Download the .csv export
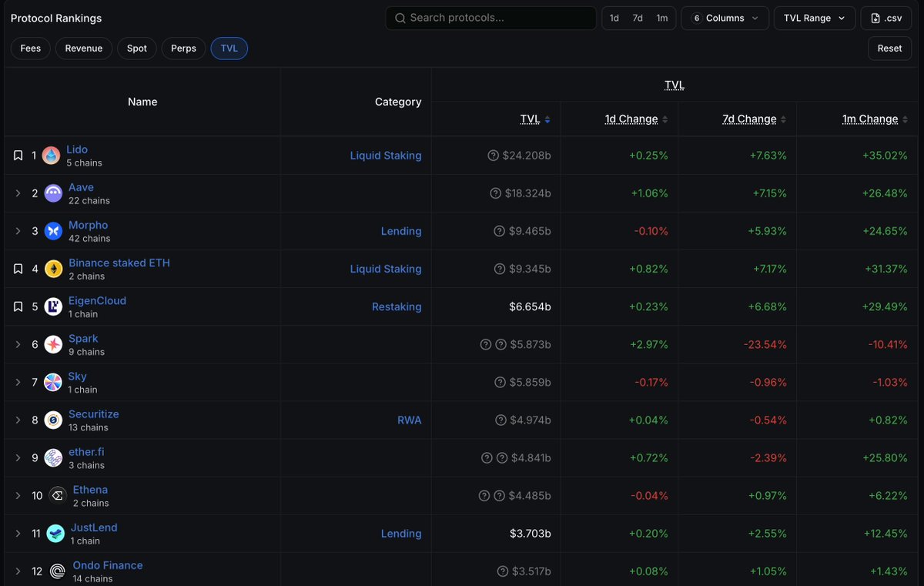The width and height of the screenshot is (924, 586). [886, 18]
